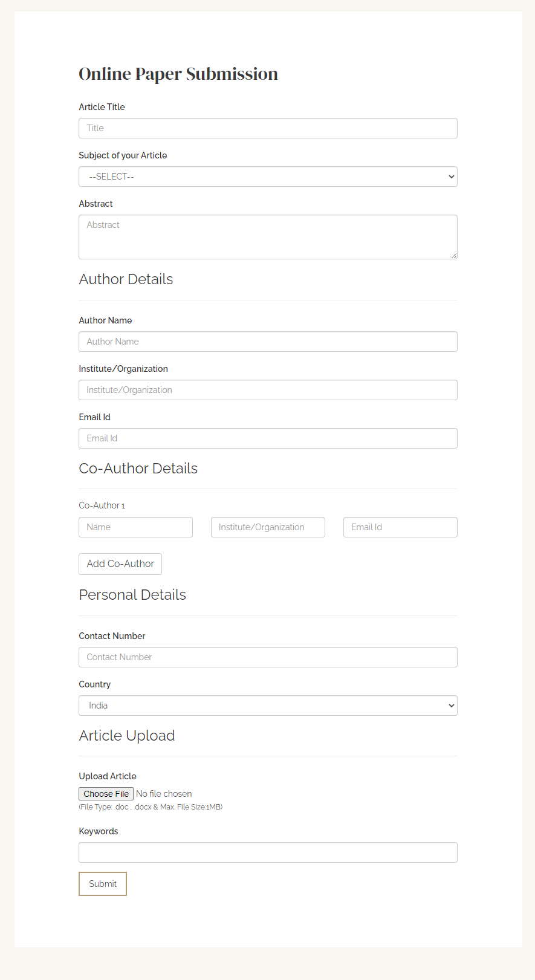Image resolution: width=535 pixels, height=980 pixels.
Task: Click the Keywords input field
Action: [268, 852]
